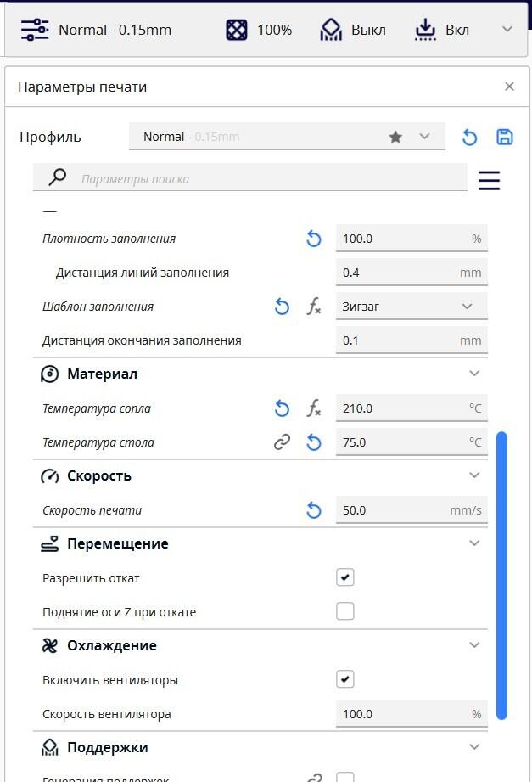Click the Скорость печати label
This screenshot has width=532, height=782.
point(92,510)
